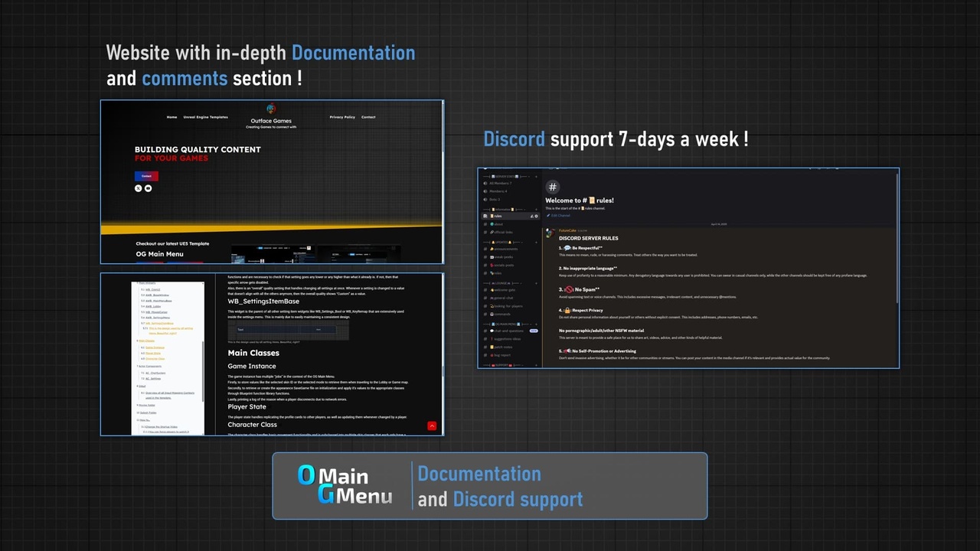Click the Outface Games logo
980x551 pixels.
click(x=271, y=109)
